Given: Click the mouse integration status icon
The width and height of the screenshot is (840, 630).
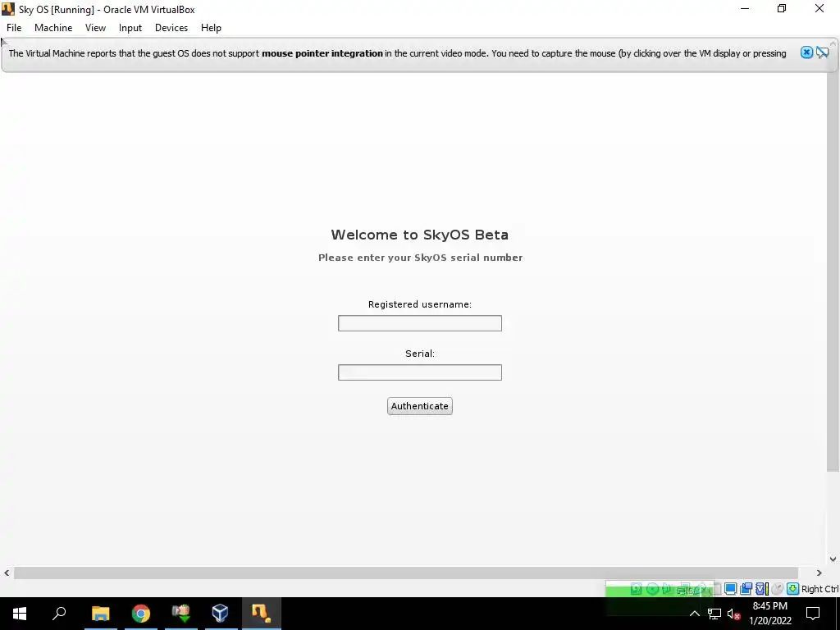Looking at the screenshot, I should 778,589.
